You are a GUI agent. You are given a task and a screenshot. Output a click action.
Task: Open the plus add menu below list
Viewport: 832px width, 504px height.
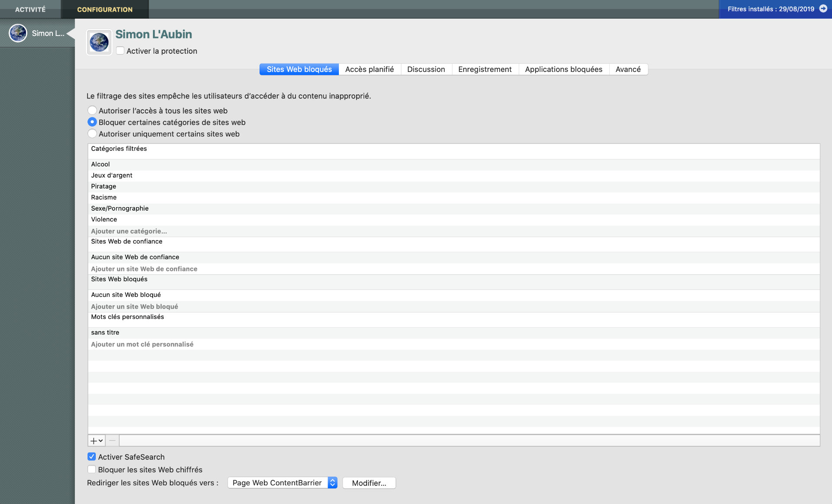point(96,441)
